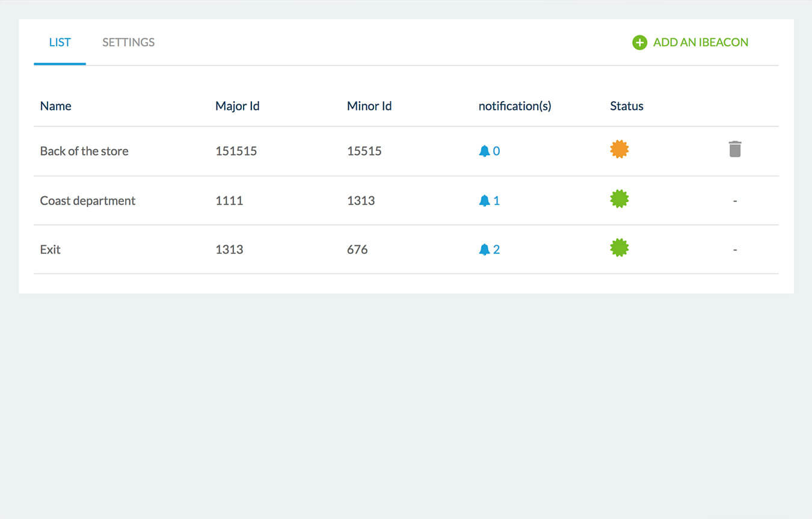
Task: Select Major Id 1313 in Exit row
Action: [229, 250]
